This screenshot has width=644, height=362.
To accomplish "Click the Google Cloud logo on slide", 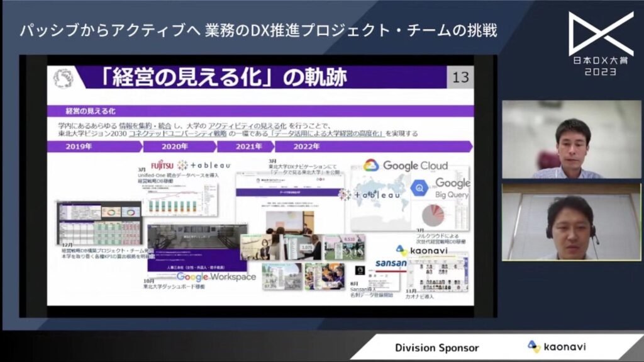I will coord(406,166).
